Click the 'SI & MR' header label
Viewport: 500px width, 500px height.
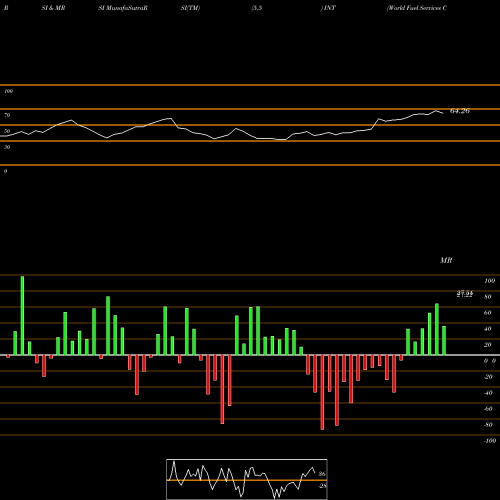pos(53,8)
